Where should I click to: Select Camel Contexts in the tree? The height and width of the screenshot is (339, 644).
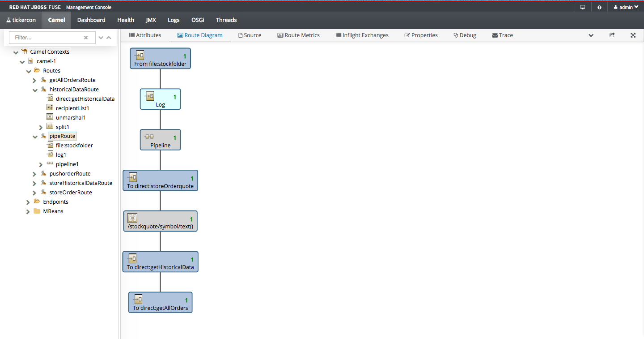coord(50,52)
